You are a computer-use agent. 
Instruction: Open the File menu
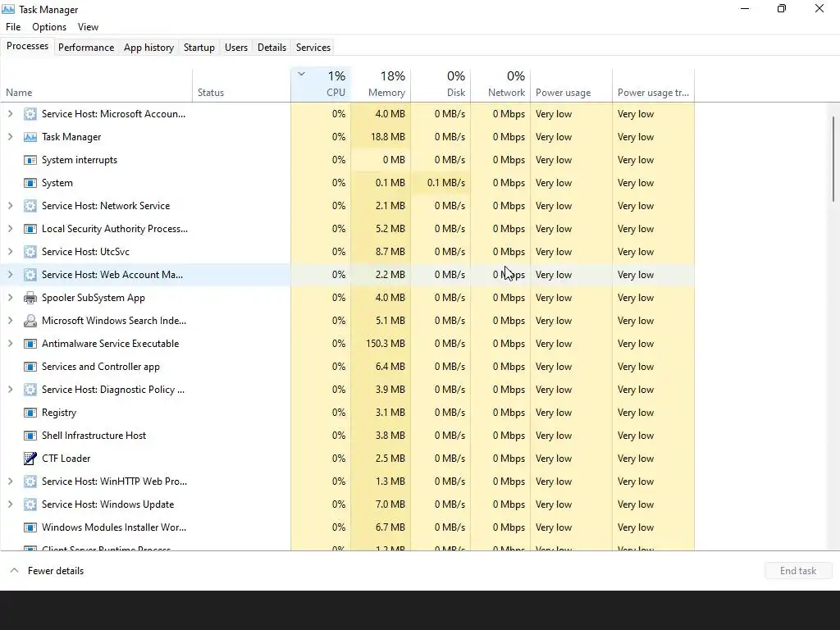click(13, 27)
